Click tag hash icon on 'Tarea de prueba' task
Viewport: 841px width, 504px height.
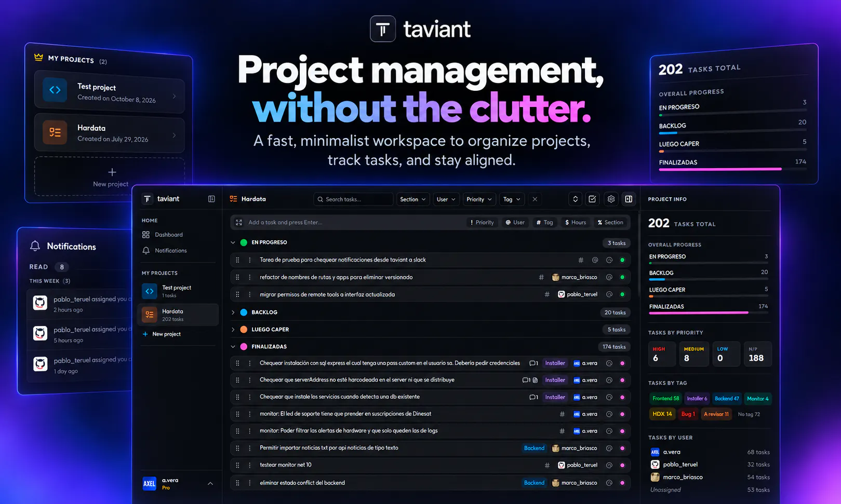[x=581, y=260]
